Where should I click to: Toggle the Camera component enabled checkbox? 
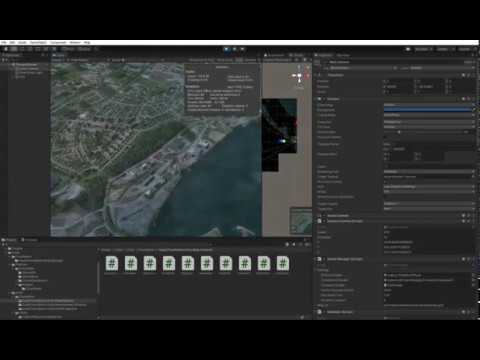click(x=324, y=99)
